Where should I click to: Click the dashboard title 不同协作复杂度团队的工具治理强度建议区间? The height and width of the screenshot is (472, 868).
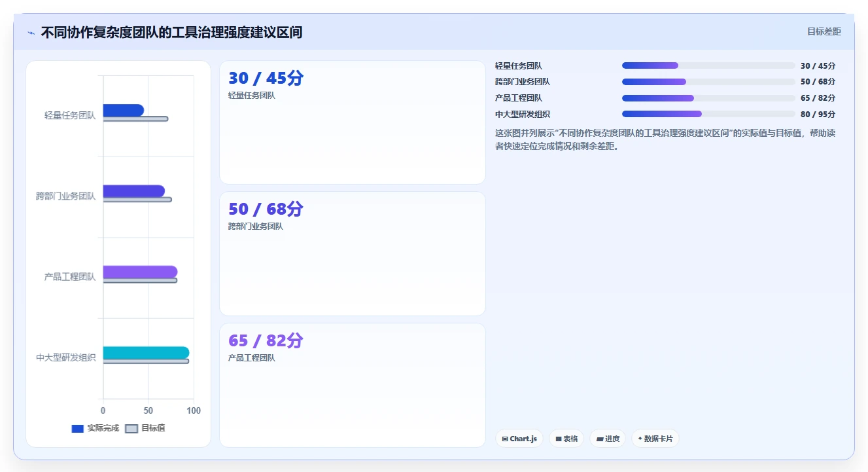coord(171,32)
